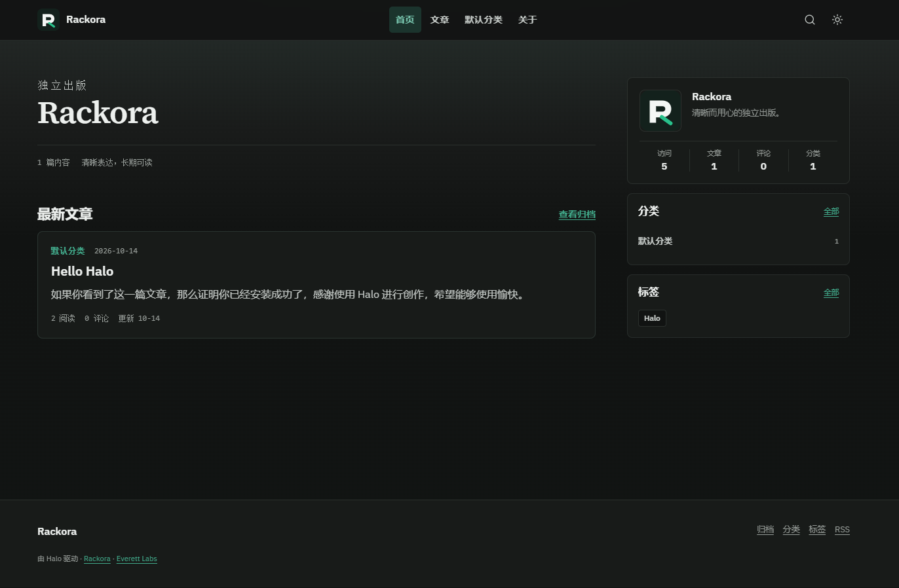Click the 默认分类 label on the post card
Viewport: 899px width, 588px height.
tap(67, 251)
